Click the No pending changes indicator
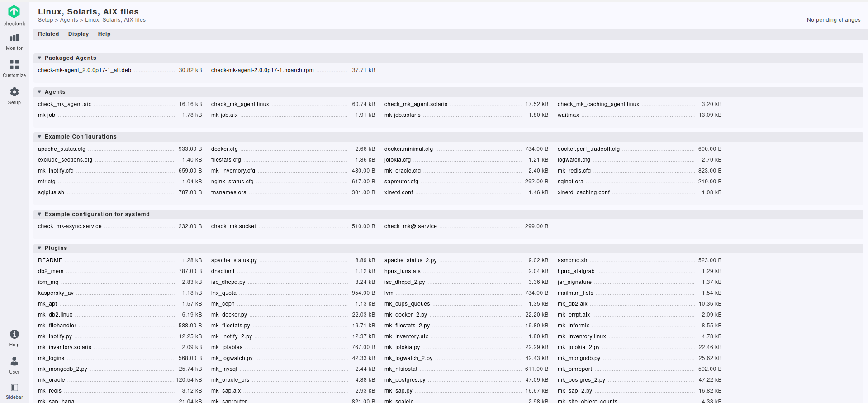The width and height of the screenshot is (868, 403). (x=833, y=20)
